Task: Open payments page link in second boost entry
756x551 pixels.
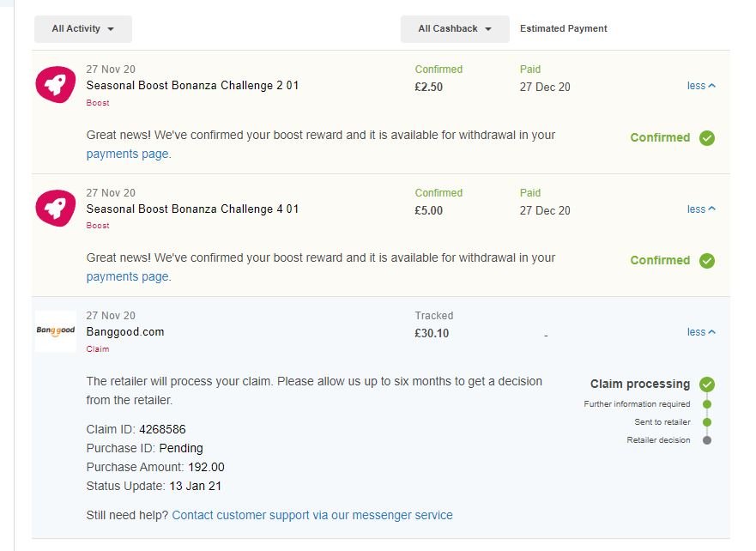Action: click(x=127, y=276)
